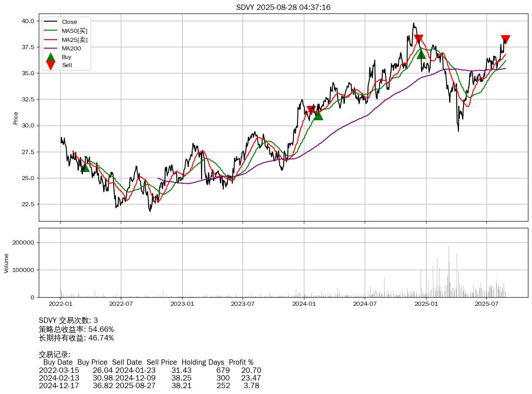Click the red Sell marker near January 2024
This screenshot has width=532, height=394.
tap(311, 110)
